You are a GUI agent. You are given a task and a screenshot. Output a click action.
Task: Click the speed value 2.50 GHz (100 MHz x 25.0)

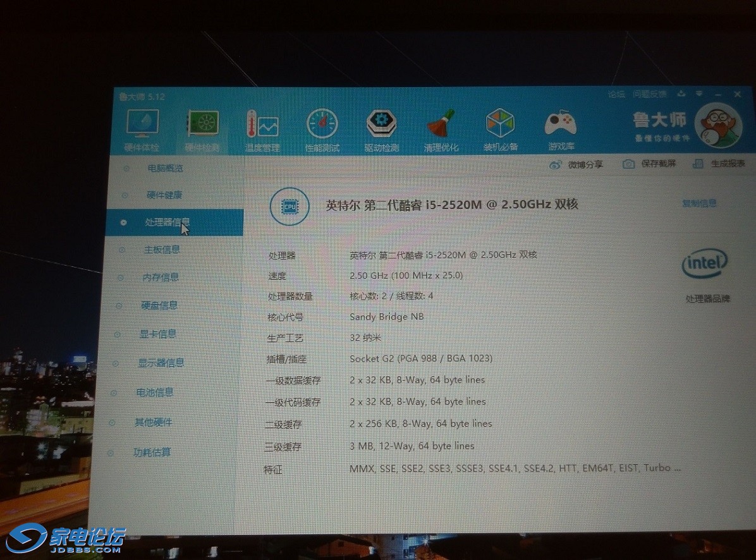(x=406, y=275)
